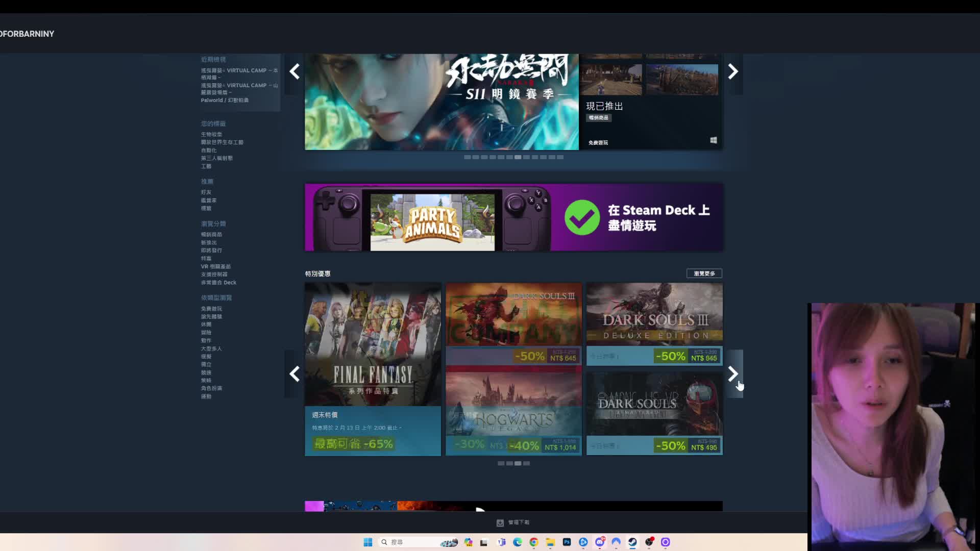
Task: Open the Dark Souls III NT$ 645 offer
Action: click(x=513, y=324)
